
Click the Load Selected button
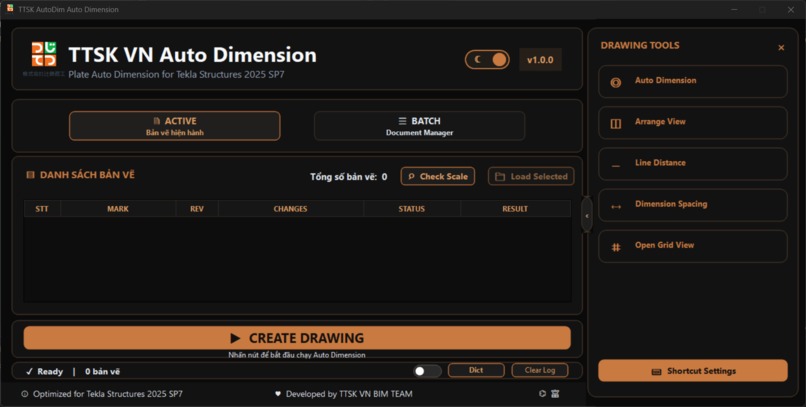pos(531,176)
